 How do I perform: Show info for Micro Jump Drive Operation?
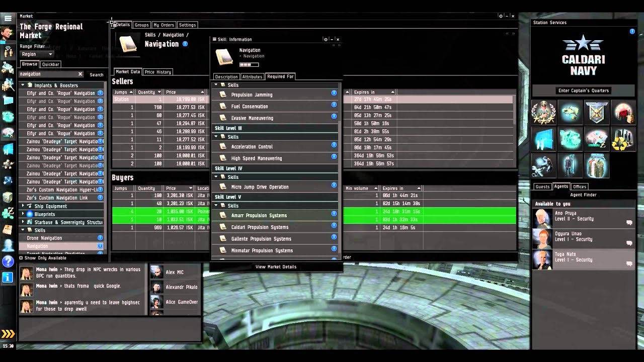(334, 185)
